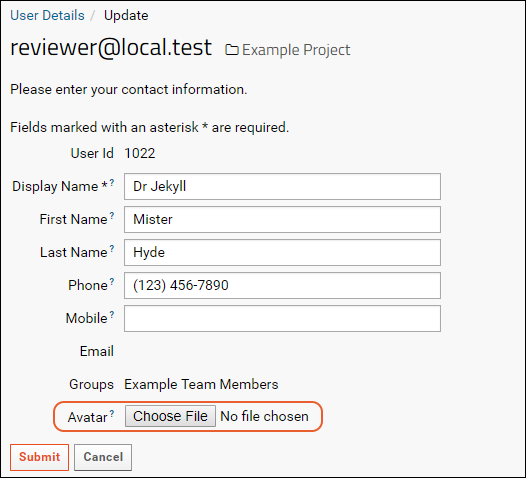This screenshot has width=526, height=478.
Task: Focus the Last Name field containing Hyde
Action: tap(282, 252)
